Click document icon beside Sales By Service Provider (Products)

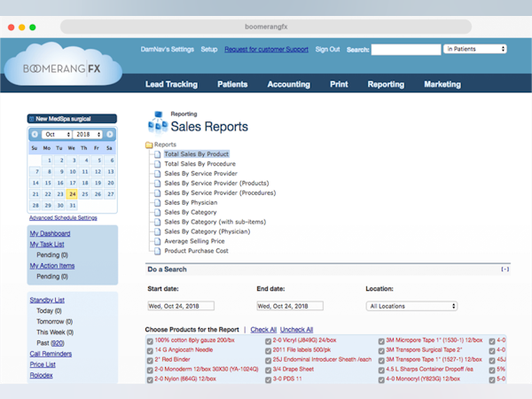158,184
